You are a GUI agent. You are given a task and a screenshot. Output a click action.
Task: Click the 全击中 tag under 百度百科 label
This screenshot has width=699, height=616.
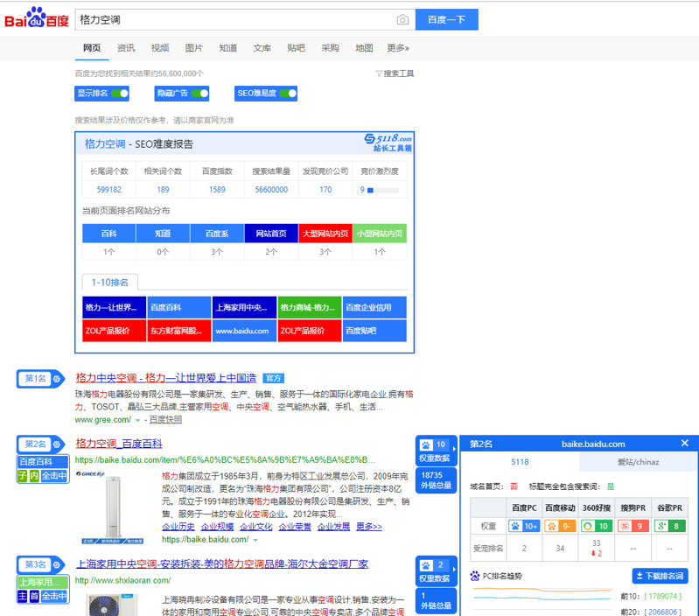pyautogui.click(x=54, y=476)
